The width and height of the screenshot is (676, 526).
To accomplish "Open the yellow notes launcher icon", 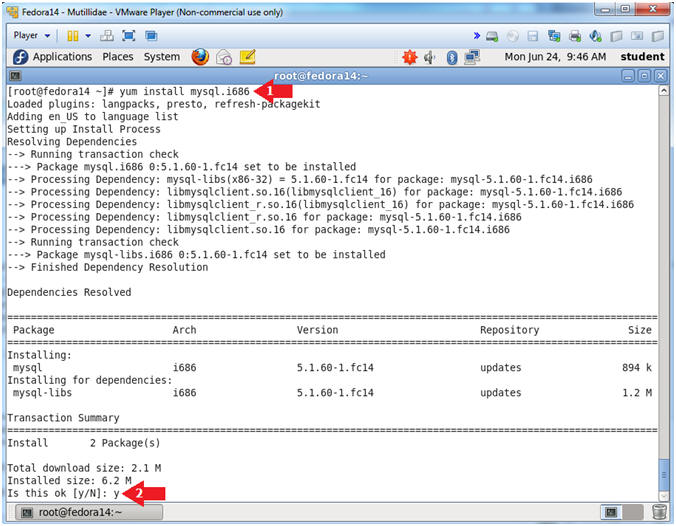I will point(247,57).
